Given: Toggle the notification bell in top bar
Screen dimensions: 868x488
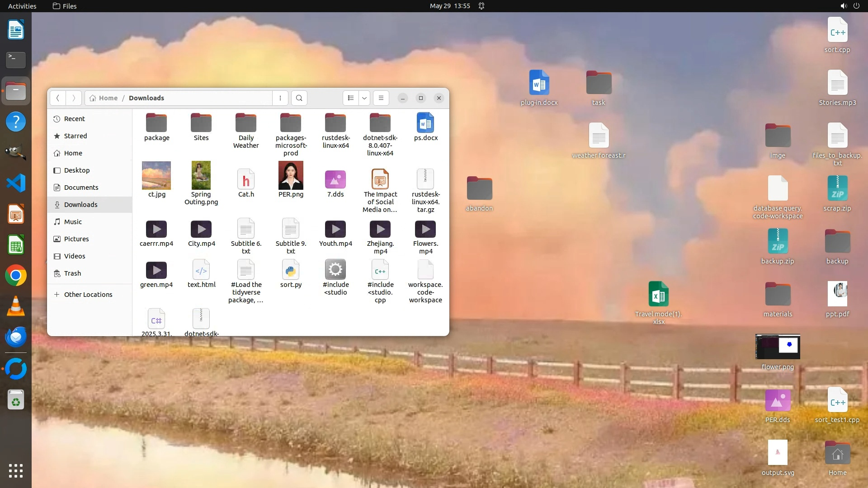Looking at the screenshot, I should [481, 6].
